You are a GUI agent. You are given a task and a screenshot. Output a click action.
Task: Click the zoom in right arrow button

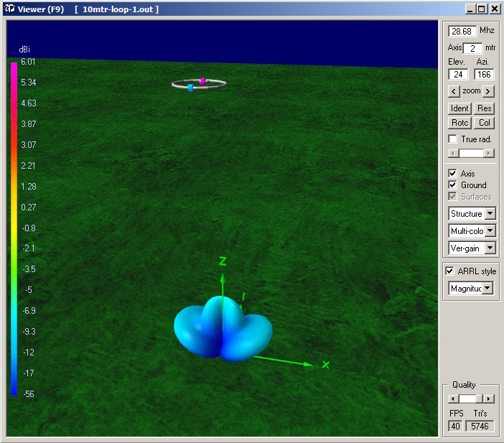pos(488,92)
